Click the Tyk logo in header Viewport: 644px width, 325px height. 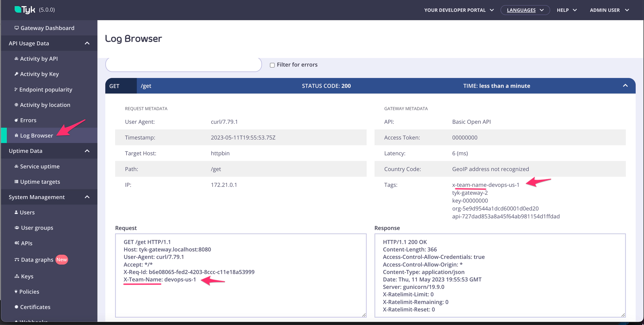(x=24, y=10)
